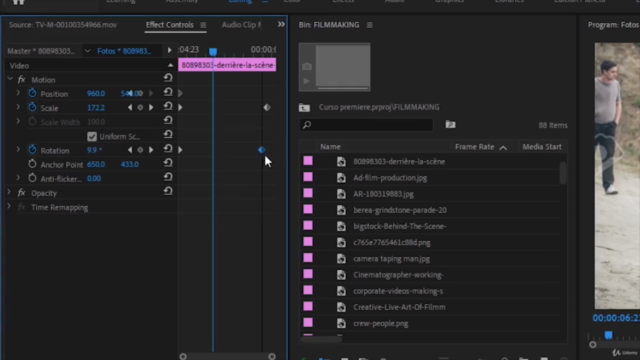The height and width of the screenshot is (360, 640).
Task: Edit the Scale value 172.2
Action: 96,108
